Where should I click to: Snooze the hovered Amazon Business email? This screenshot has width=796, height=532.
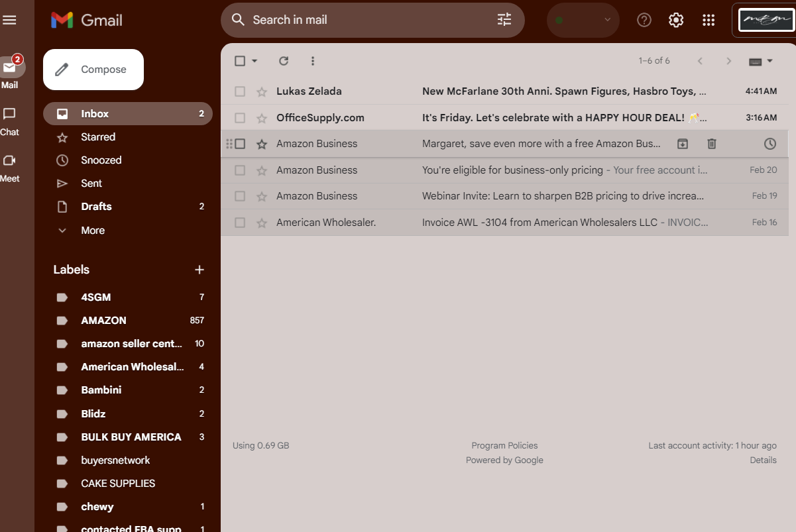769,144
